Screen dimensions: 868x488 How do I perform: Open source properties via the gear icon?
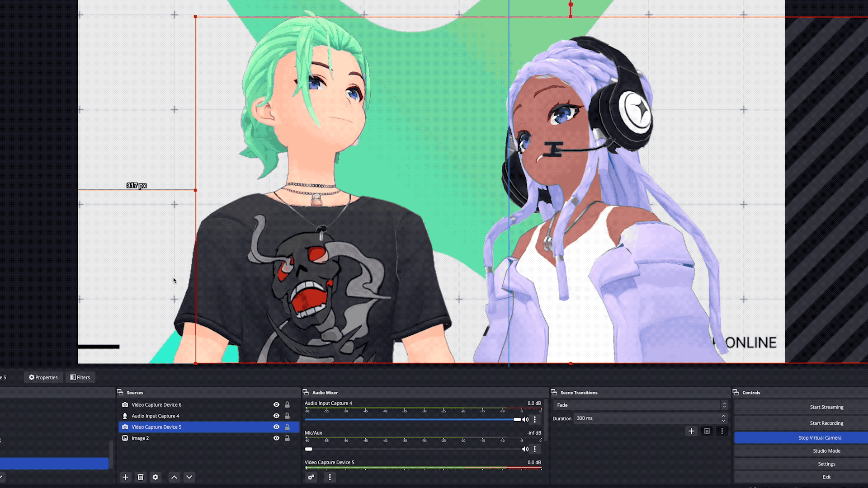click(x=156, y=477)
